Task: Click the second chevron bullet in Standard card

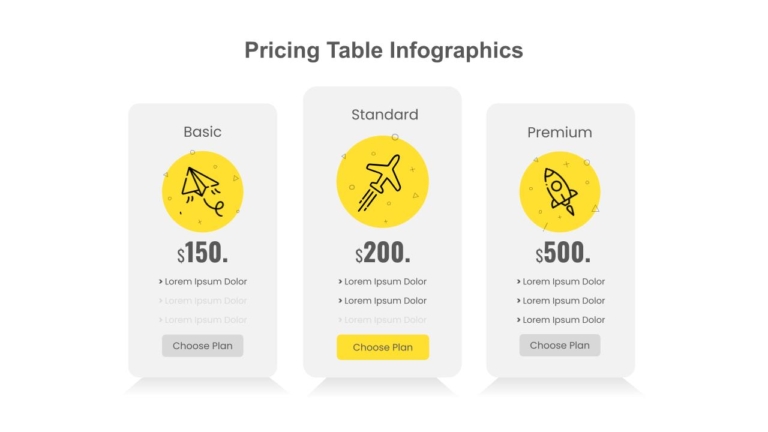Action: (340, 301)
